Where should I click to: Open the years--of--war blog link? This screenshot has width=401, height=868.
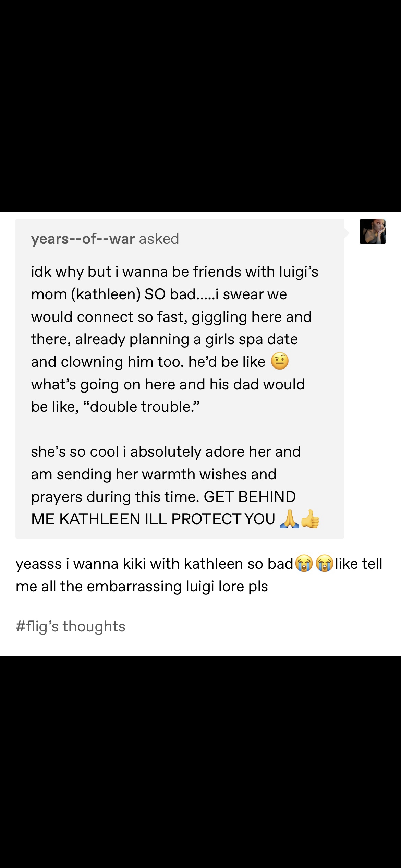83,239
